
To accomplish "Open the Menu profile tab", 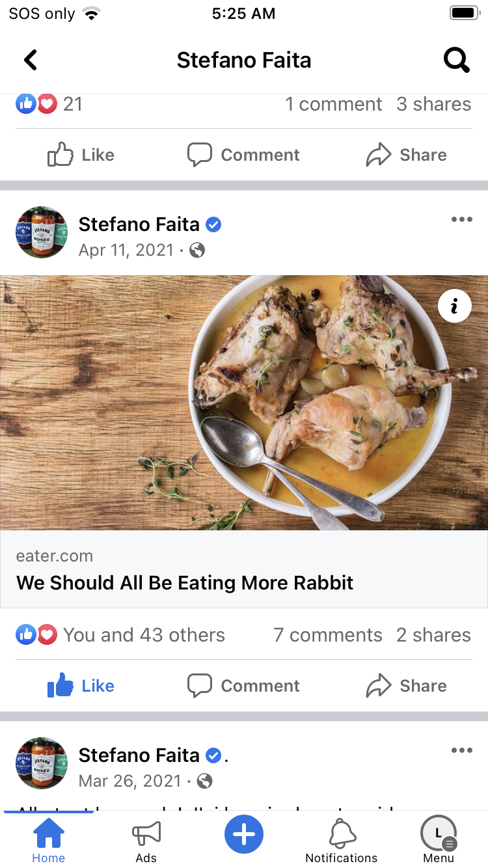I will [x=439, y=840].
